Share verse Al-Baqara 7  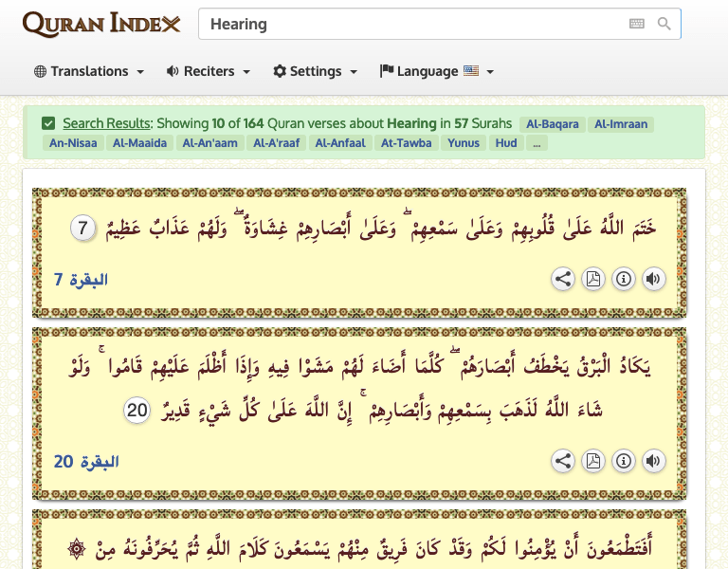click(x=563, y=279)
